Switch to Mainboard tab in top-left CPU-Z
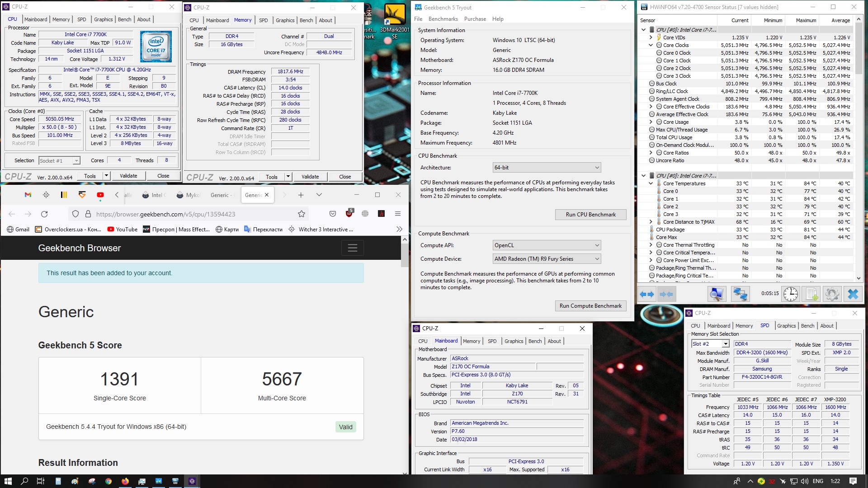This screenshot has height=488, width=868. click(36, 19)
